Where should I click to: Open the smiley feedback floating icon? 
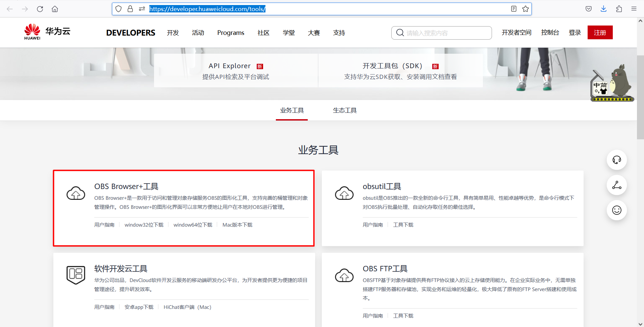[616, 210]
